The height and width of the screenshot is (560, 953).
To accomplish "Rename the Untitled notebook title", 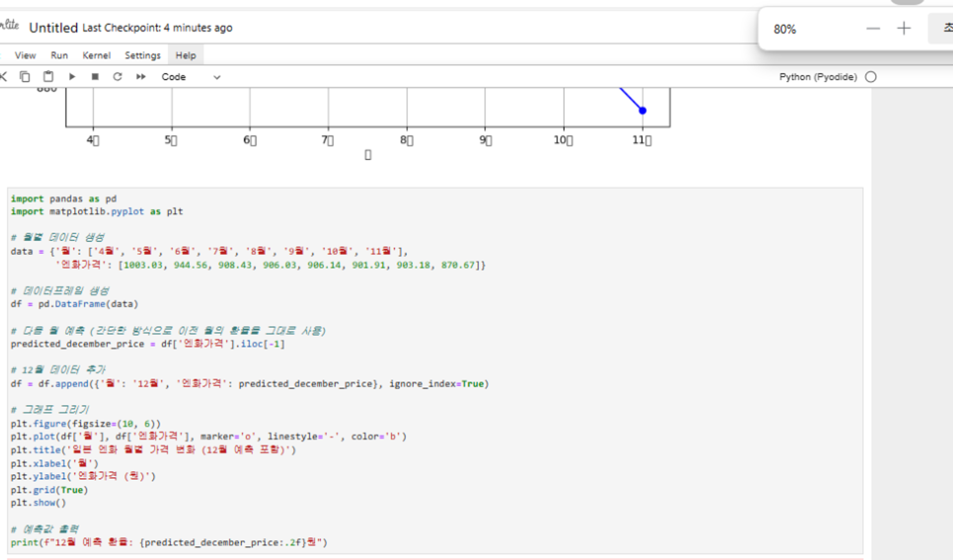I will 53,28.
